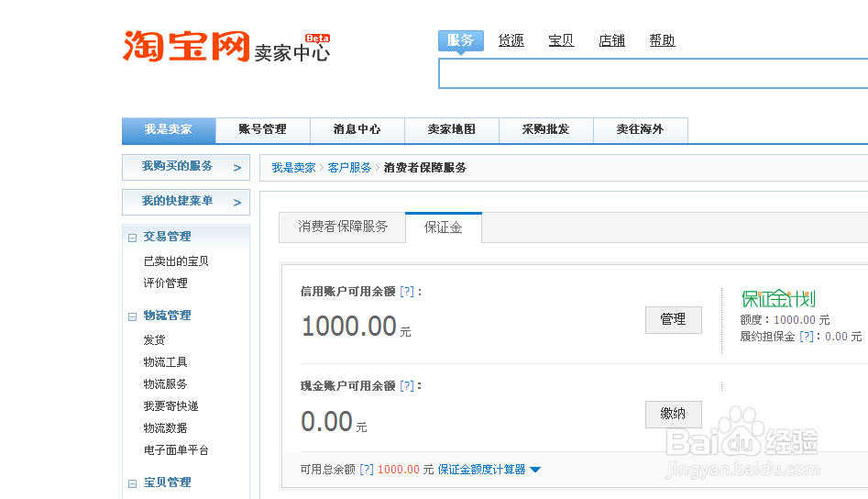Open the 账号管理 navigation tab
The width and height of the screenshot is (868, 499).
pos(263,130)
